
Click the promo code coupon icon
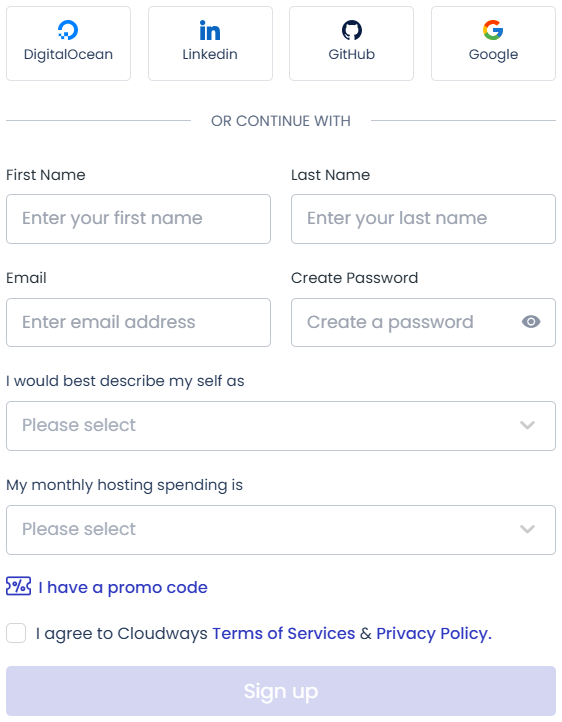[x=18, y=586]
